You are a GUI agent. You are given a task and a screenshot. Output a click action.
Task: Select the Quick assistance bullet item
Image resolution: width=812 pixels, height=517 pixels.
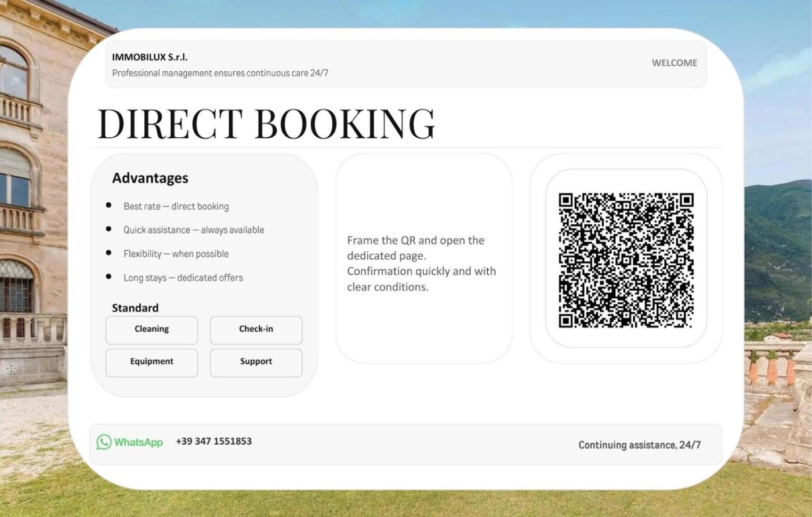pyautogui.click(x=193, y=230)
